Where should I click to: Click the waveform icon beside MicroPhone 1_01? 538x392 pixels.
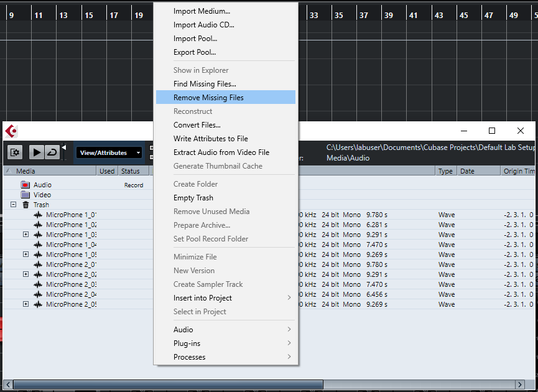click(38, 215)
